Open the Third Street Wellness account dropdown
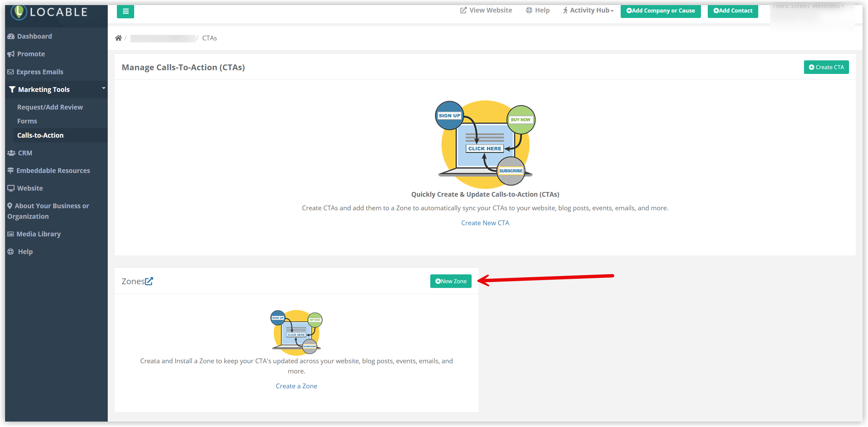 click(x=808, y=6)
